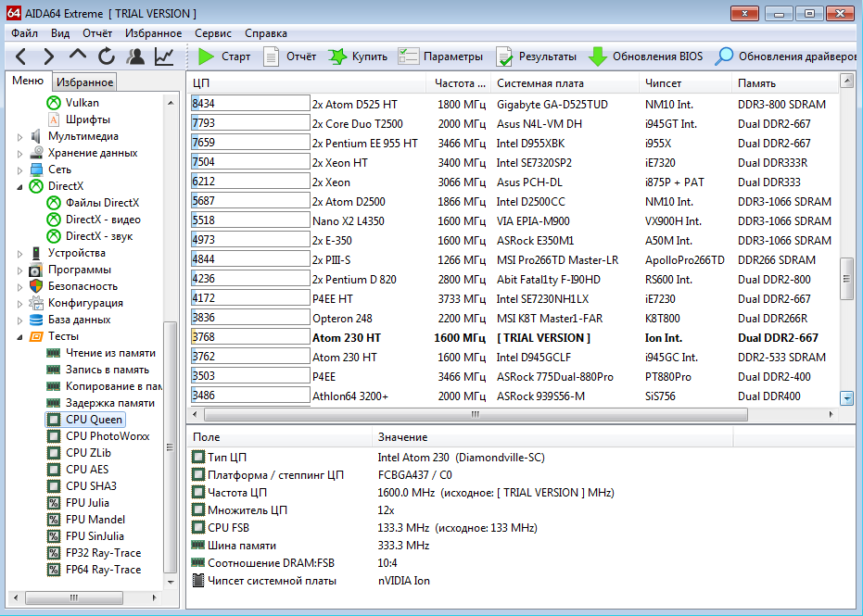Expand the База данных node
The height and width of the screenshot is (616, 863).
pos(20,320)
